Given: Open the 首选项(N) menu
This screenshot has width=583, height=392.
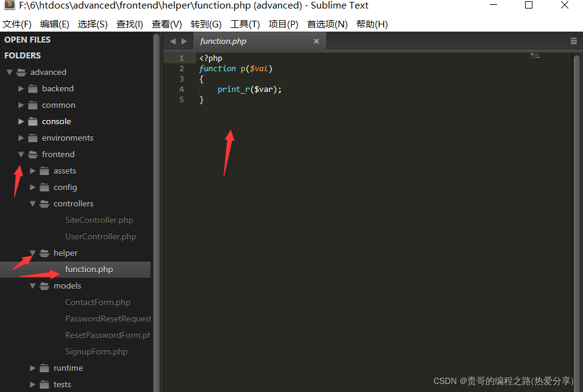Looking at the screenshot, I should coord(327,24).
